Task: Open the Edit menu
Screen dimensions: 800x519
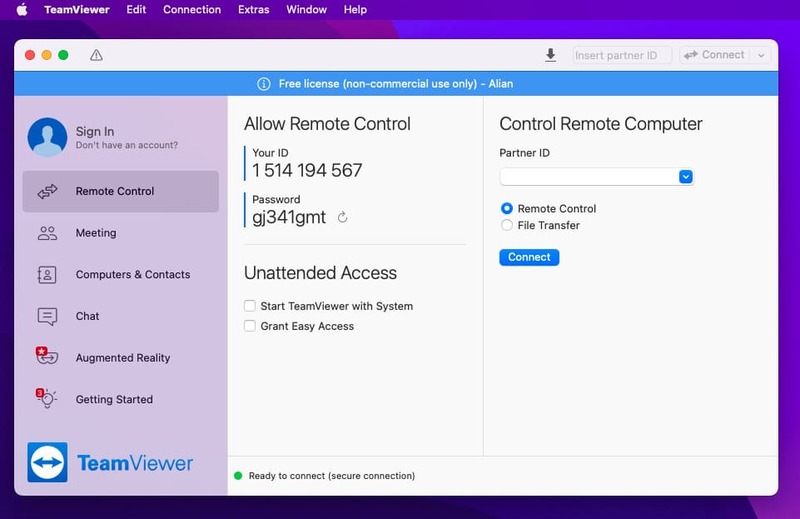Action: [x=136, y=10]
